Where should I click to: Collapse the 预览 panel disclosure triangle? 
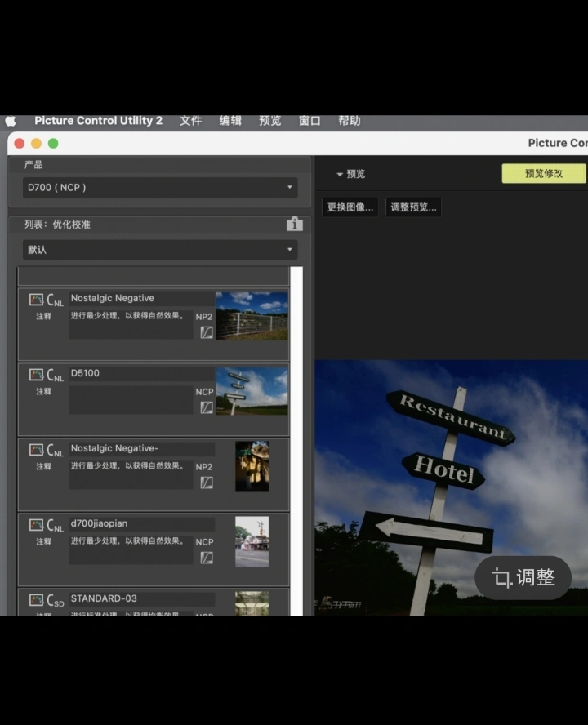(x=340, y=175)
